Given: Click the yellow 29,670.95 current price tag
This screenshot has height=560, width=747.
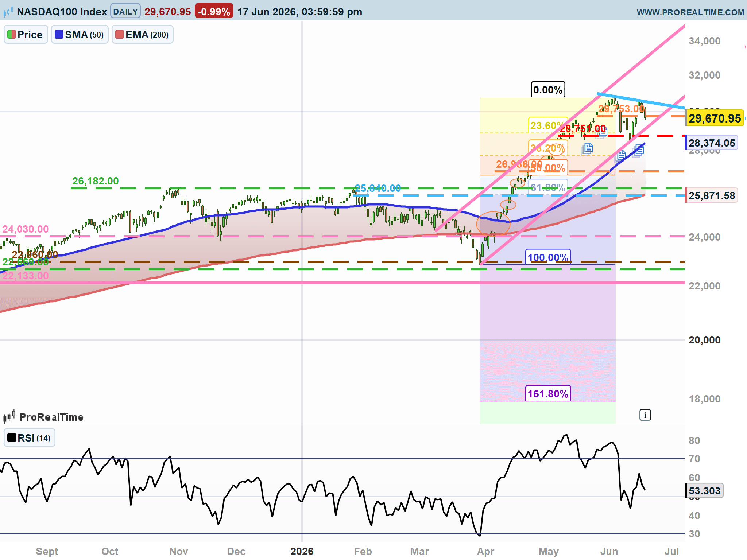Looking at the screenshot, I should [715, 118].
